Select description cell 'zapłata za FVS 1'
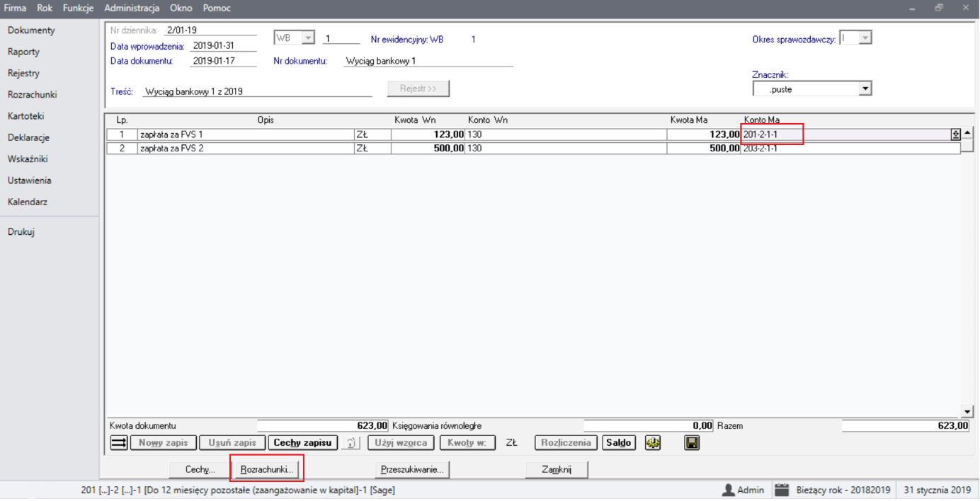The height and width of the screenshot is (501, 980). pos(246,134)
